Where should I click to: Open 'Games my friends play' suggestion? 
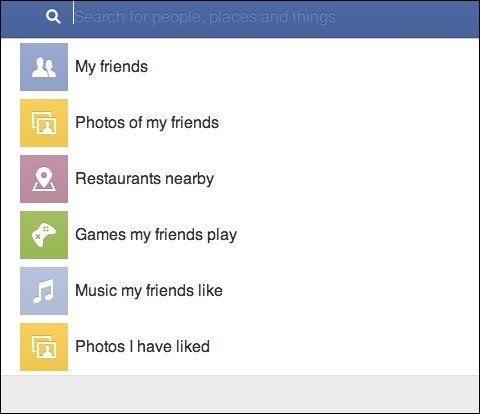pyautogui.click(x=156, y=235)
